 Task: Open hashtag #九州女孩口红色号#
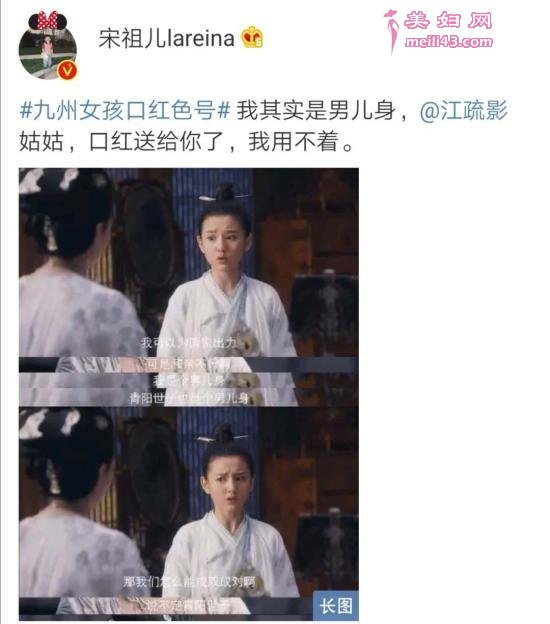[x=125, y=110]
